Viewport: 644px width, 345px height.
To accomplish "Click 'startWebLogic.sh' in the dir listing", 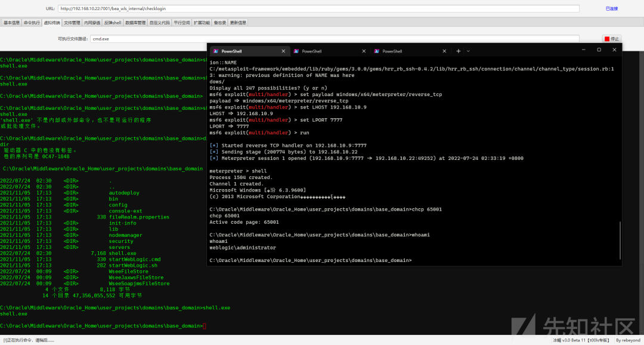I will tap(133, 266).
